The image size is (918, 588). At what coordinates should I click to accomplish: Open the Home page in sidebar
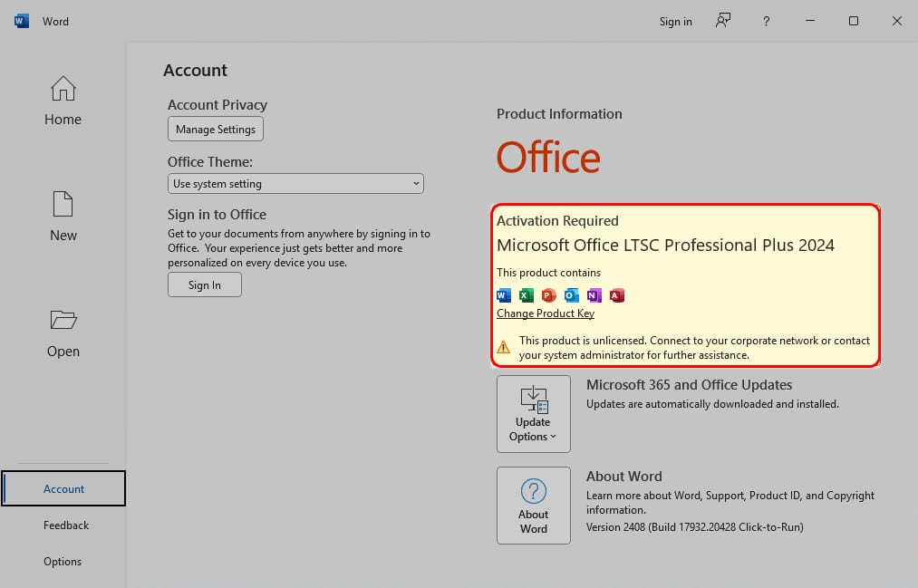(x=63, y=101)
